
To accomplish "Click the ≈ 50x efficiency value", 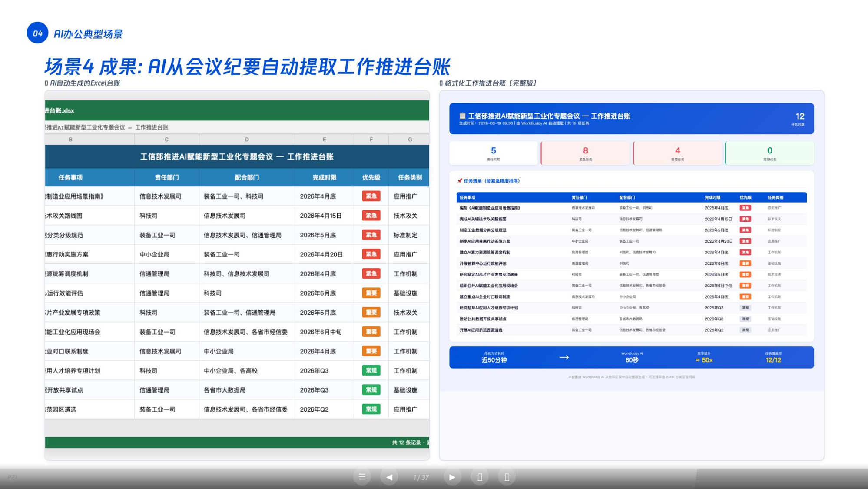I will (704, 360).
